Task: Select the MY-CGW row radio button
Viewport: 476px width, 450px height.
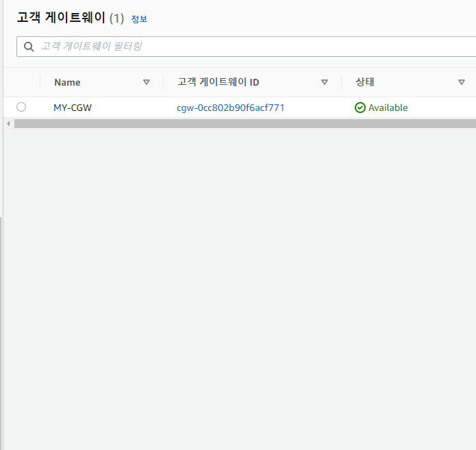Action: point(21,107)
